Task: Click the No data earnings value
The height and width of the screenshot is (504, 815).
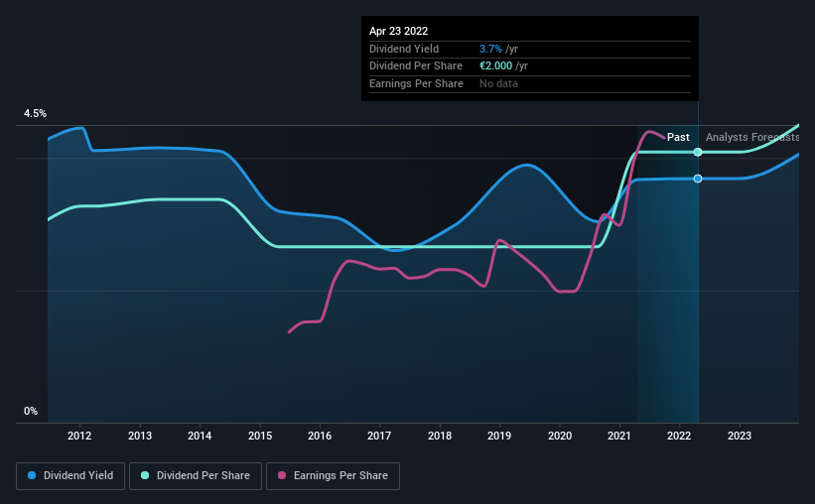Action: (498, 83)
